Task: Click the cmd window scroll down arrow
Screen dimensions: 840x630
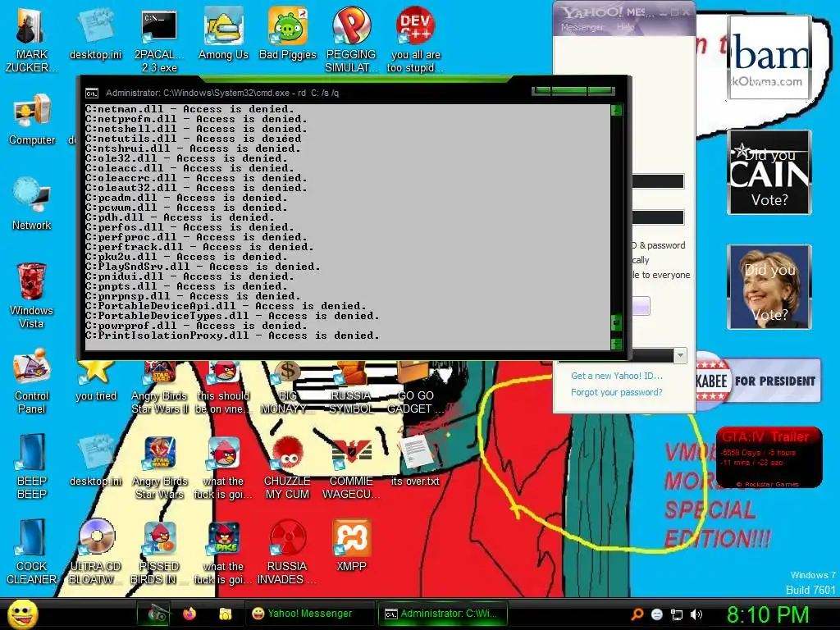Action: coord(617,344)
